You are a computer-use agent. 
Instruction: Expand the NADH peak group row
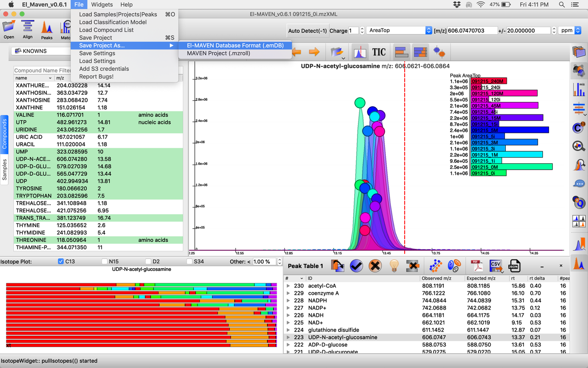point(288,315)
